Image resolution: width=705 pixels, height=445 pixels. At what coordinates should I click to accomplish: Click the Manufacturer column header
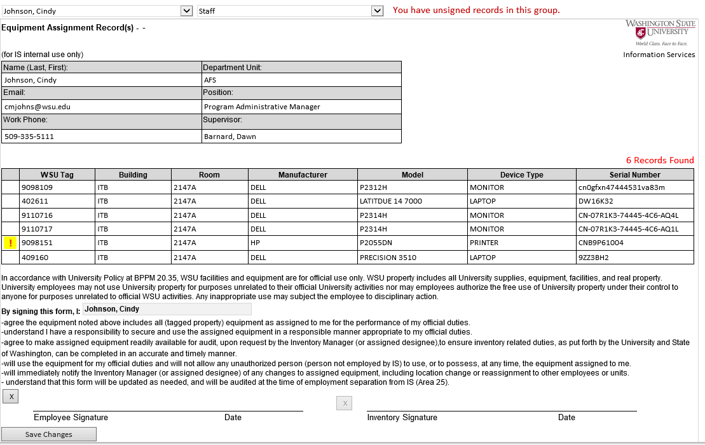tap(302, 175)
